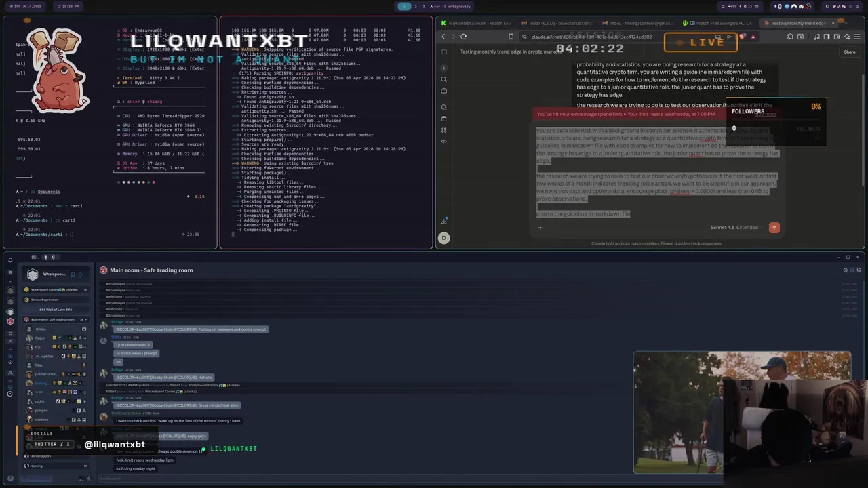Bookmark the claude.ai page
The height and width of the screenshot is (488, 868).
click(x=511, y=37)
